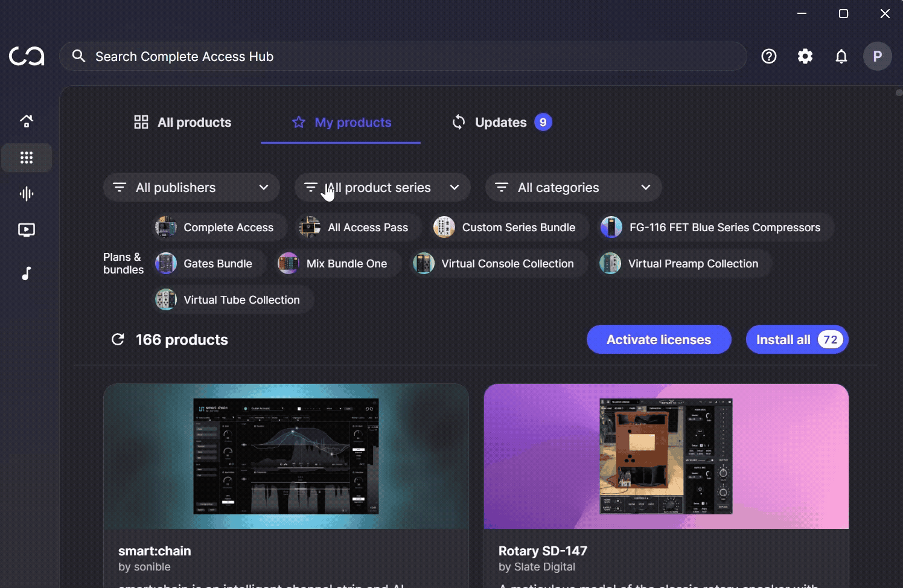Viewport: 903px width, 588px height.
Task: Click the 'by Slate Digital' publisher text
Action: [x=537, y=567]
